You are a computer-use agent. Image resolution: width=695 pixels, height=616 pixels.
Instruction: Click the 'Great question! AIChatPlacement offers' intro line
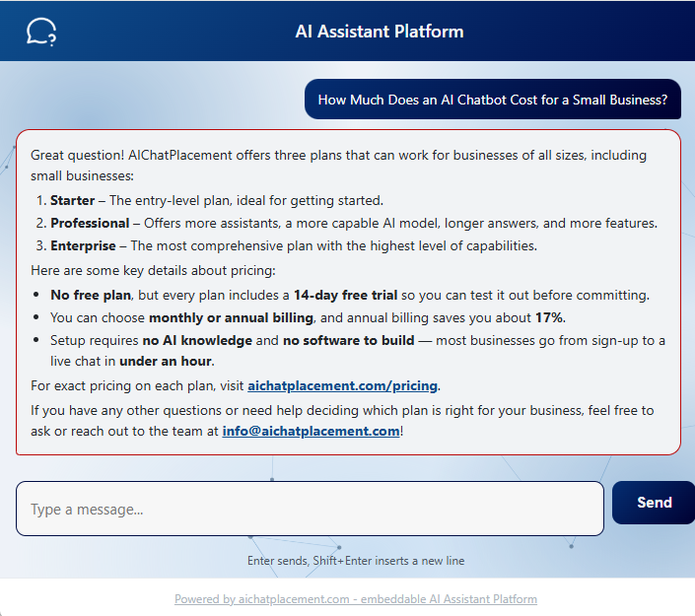(x=339, y=166)
